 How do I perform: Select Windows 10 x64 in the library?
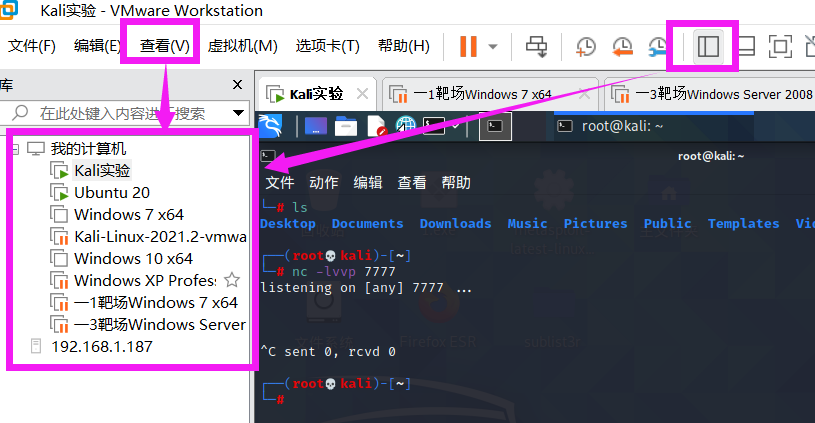[x=133, y=258]
